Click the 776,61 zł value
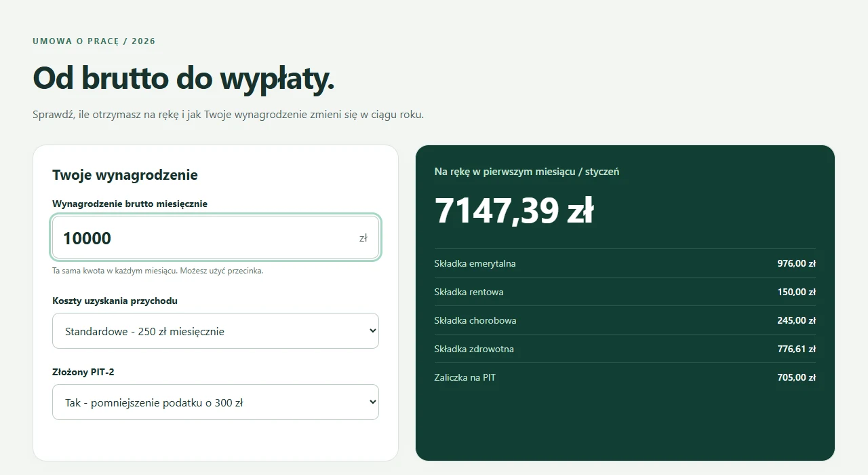This screenshot has width=868, height=475. [x=796, y=349]
